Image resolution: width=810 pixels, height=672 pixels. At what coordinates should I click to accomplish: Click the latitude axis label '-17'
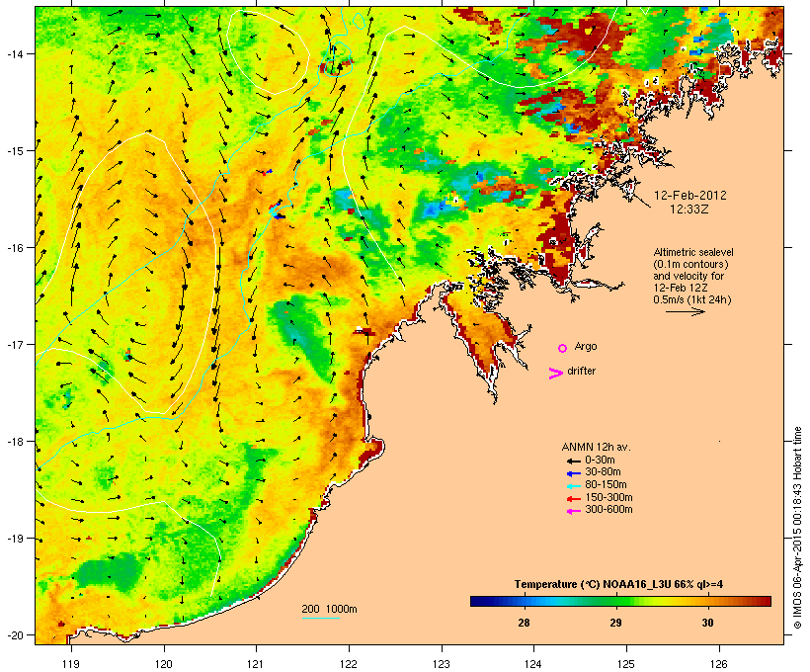tap(14, 344)
